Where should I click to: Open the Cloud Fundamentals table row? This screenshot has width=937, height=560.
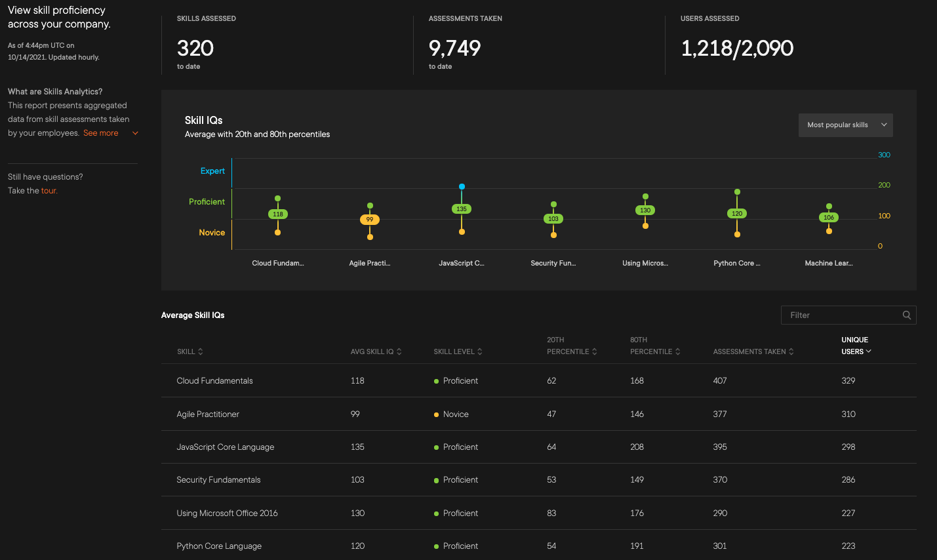click(214, 381)
